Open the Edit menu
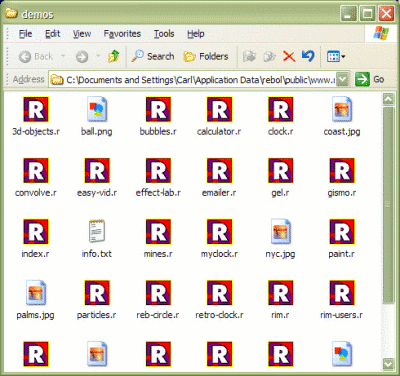 tap(53, 34)
